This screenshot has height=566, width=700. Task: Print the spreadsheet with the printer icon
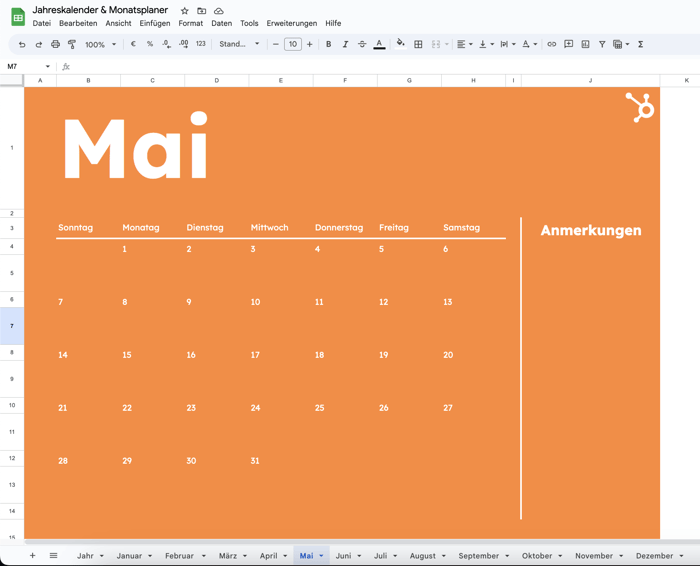click(55, 44)
